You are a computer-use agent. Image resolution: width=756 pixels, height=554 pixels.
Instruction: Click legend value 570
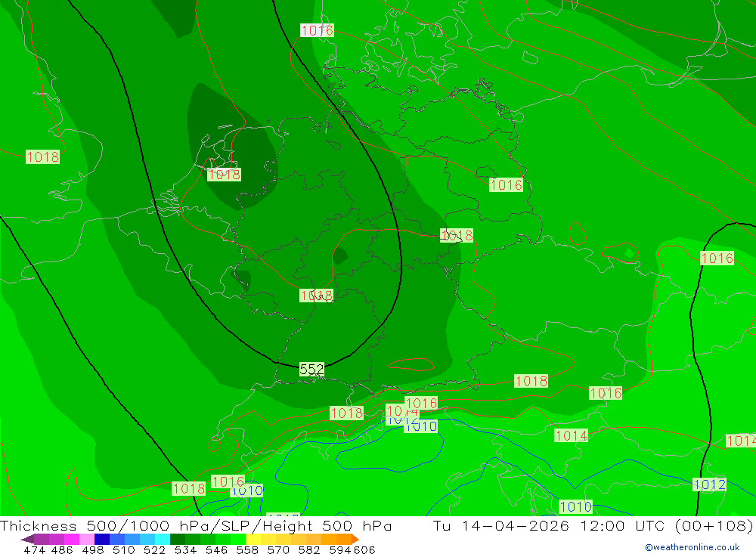[277, 549]
